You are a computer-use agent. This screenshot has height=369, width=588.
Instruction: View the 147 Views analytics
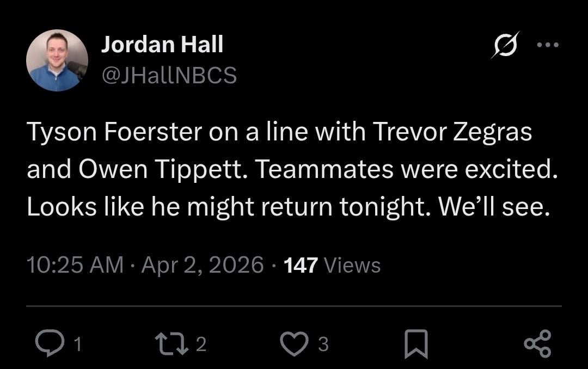pyautogui.click(x=332, y=265)
